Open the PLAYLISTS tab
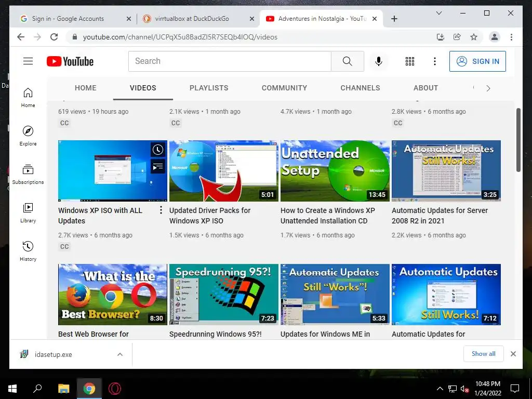The height and width of the screenshot is (399, 532). pyautogui.click(x=209, y=88)
